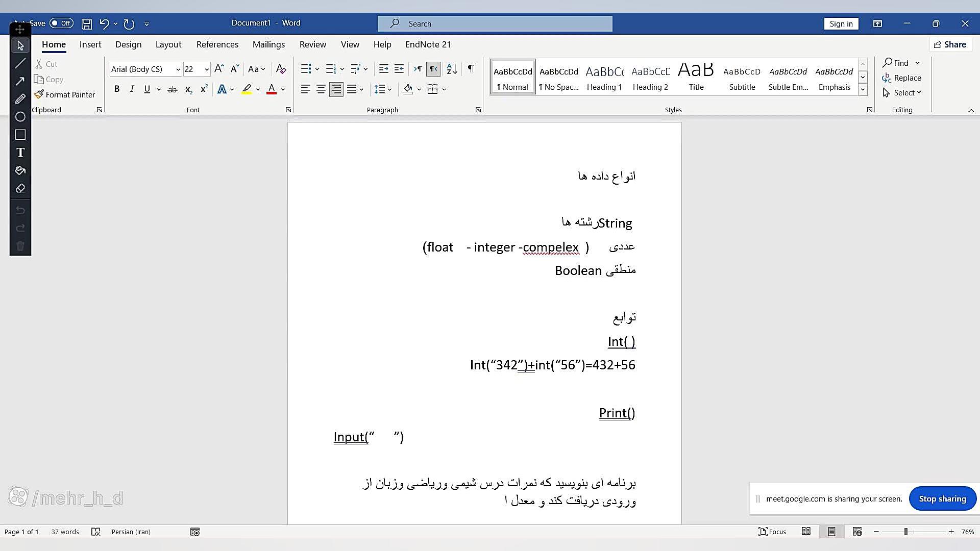Open Change Case Aa dropdown
Screen dimensions: 980x551
coord(256,69)
